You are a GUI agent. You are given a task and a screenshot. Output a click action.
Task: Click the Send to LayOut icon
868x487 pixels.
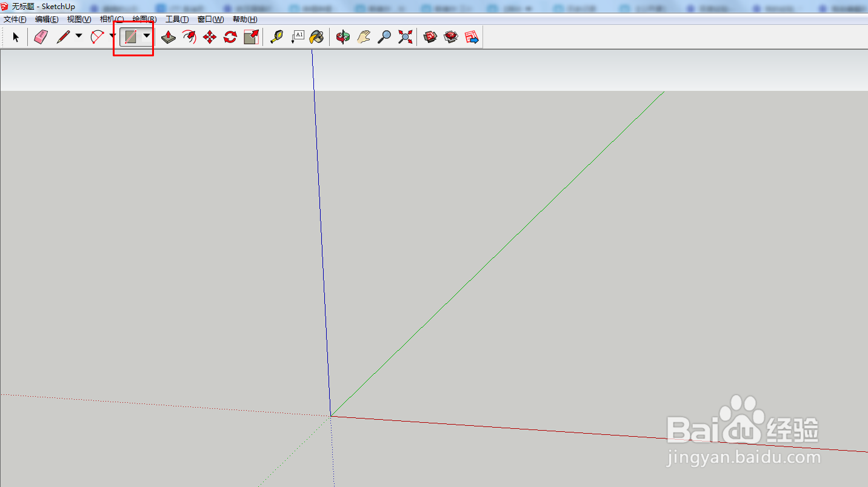point(472,38)
